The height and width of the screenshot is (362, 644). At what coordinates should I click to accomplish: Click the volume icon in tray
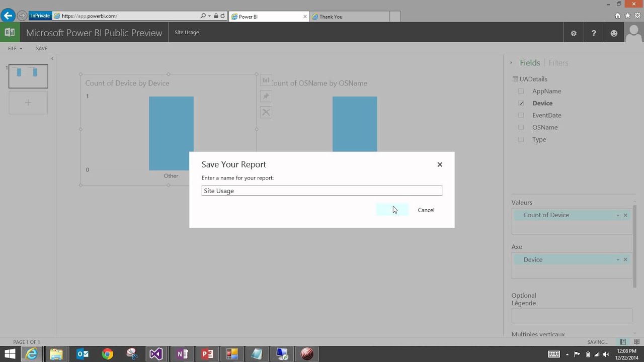(606, 354)
